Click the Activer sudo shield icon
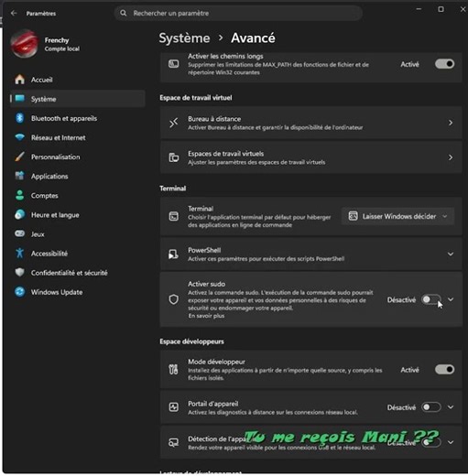The image size is (468, 476). point(174,299)
